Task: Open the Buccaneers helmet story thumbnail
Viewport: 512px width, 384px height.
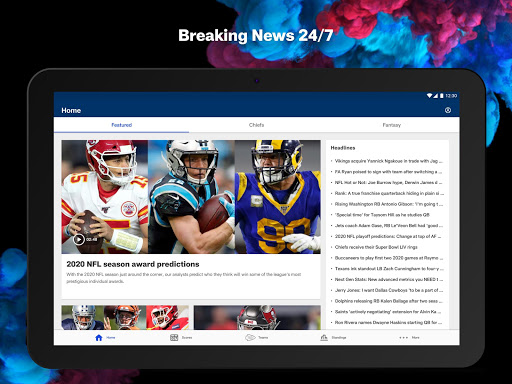Action: tap(257, 318)
